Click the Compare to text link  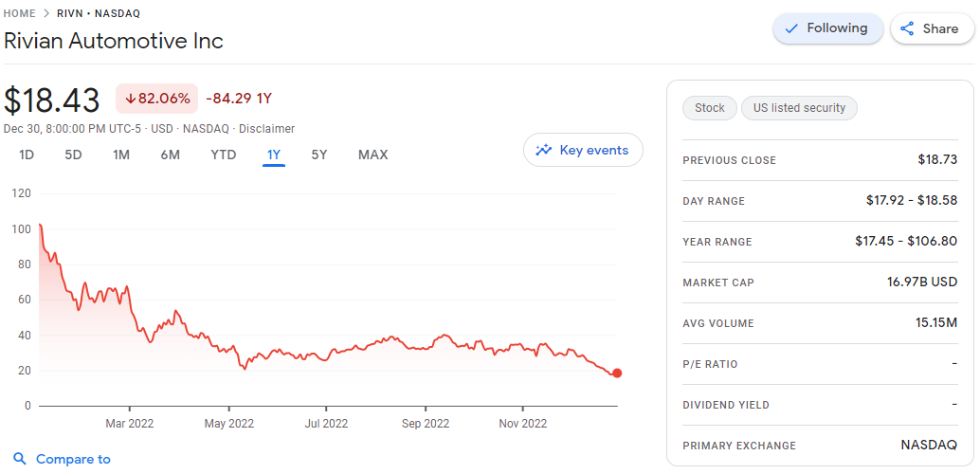tap(73, 459)
